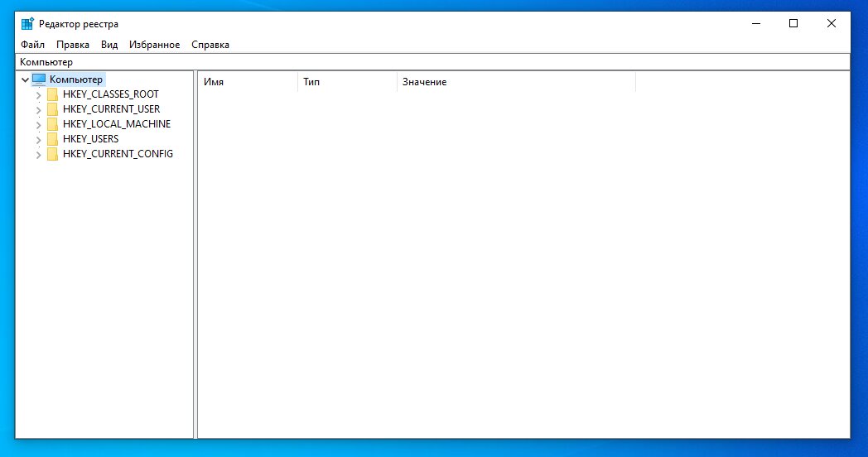The width and height of the screenshot is (868, 457).
Task: Close the Registry Editor window
Action: click(831, 24)
